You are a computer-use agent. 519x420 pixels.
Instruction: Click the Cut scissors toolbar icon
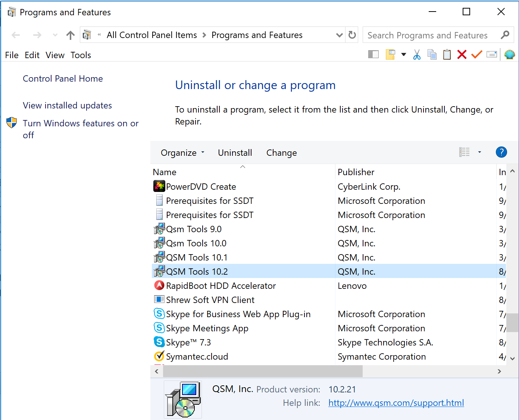tap(417, 55)
